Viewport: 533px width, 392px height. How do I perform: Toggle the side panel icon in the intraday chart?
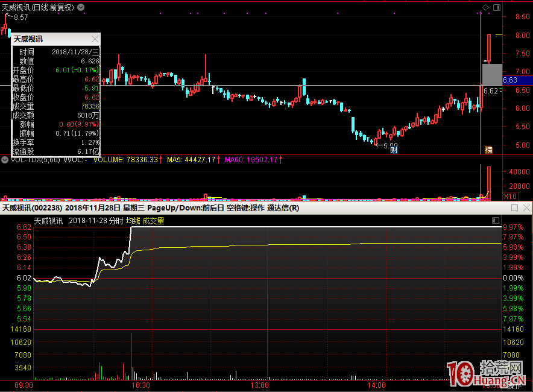point(496,221)
